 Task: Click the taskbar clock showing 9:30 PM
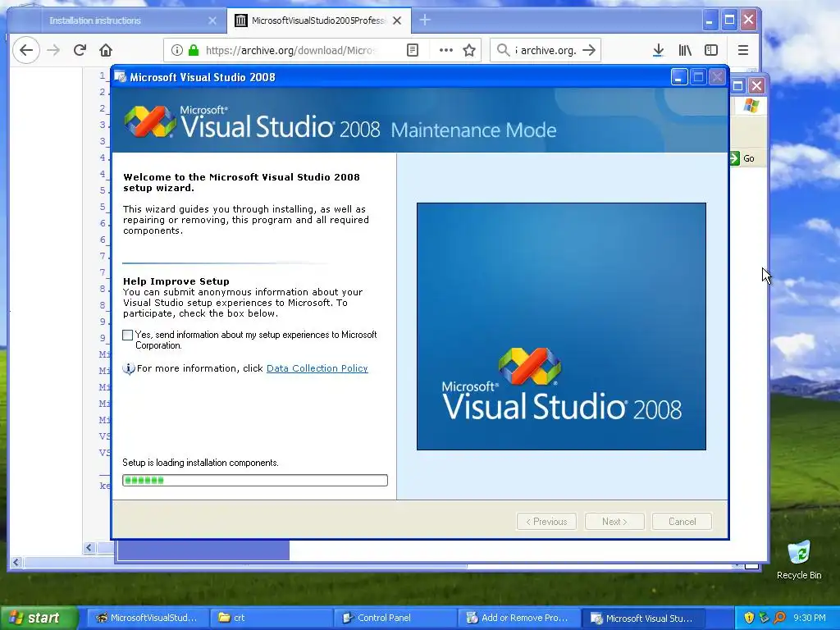pyautogui.click(x=810, y=618)
